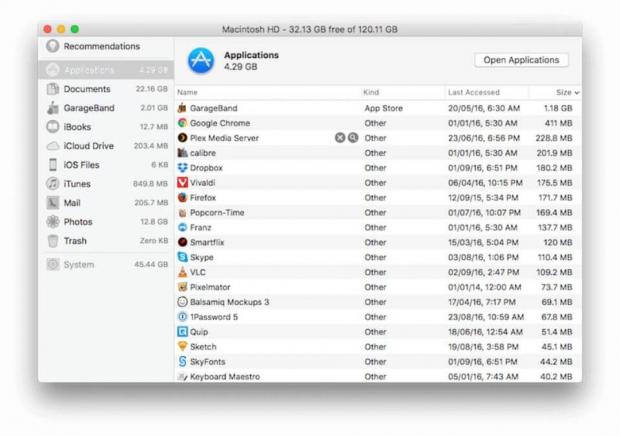Sort list by Size column header
620x436 pixels.
566,92
